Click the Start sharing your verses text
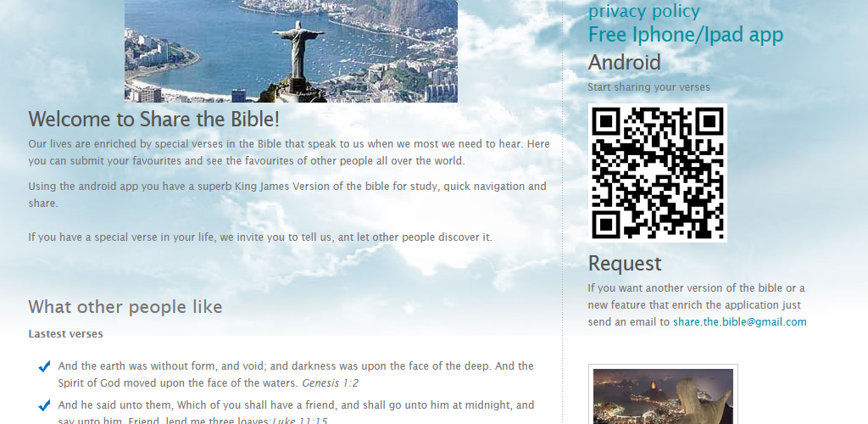This screenshot has width=868, height=424. coord(648,86)
